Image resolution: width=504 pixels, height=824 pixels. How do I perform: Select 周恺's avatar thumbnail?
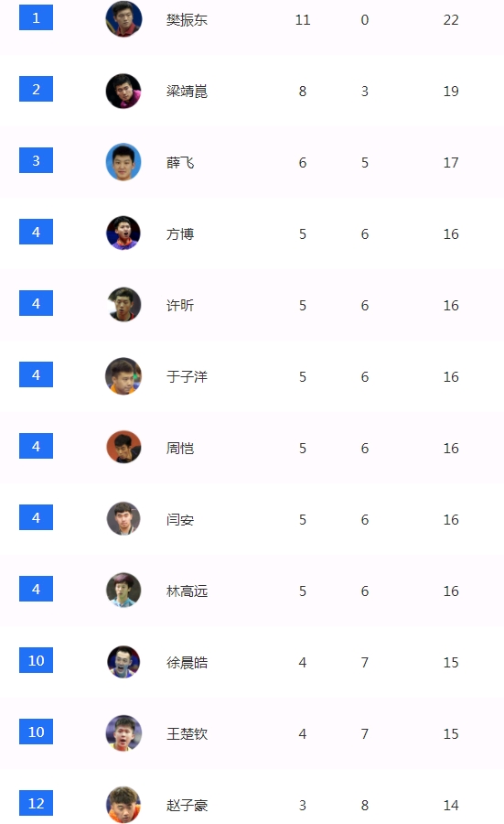pyautogui.click(x=123, y=448)
